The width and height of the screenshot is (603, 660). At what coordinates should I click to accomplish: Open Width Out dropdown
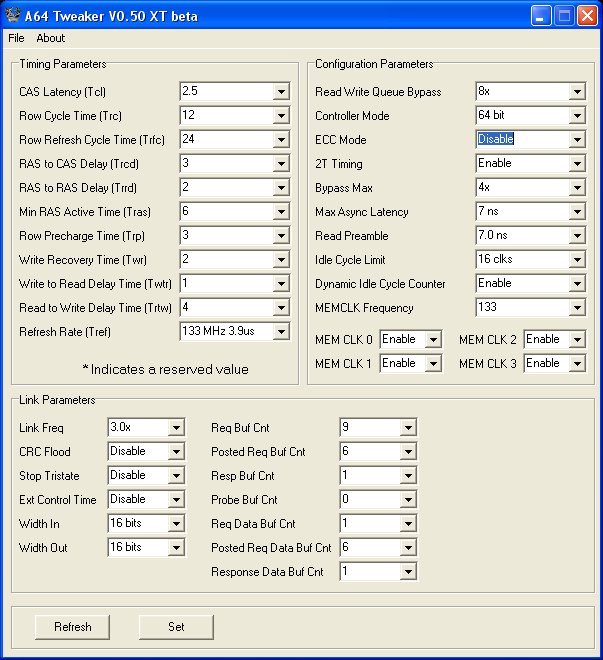pyautogui.click(x=176, y=548)
